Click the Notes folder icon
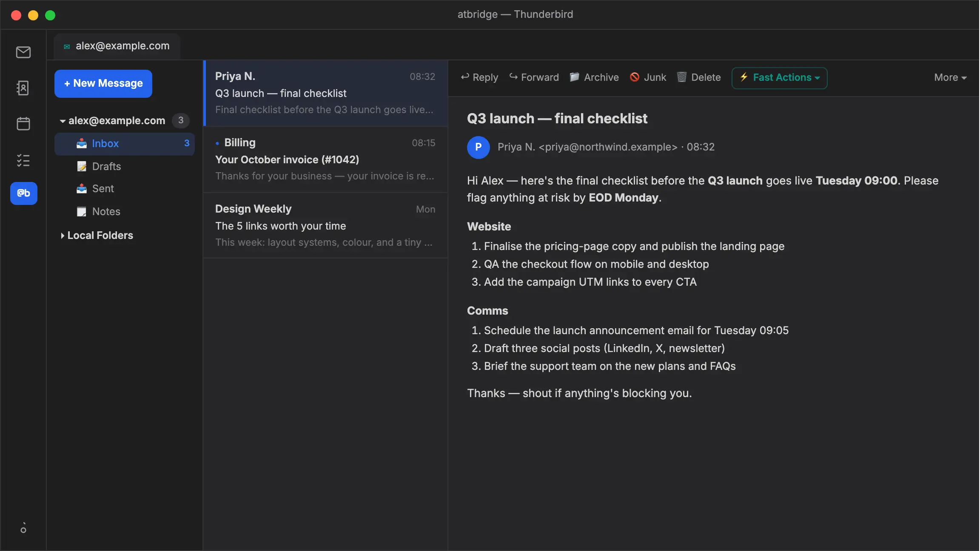This screenshot has height=551, width=980. [x=82, y=211]
